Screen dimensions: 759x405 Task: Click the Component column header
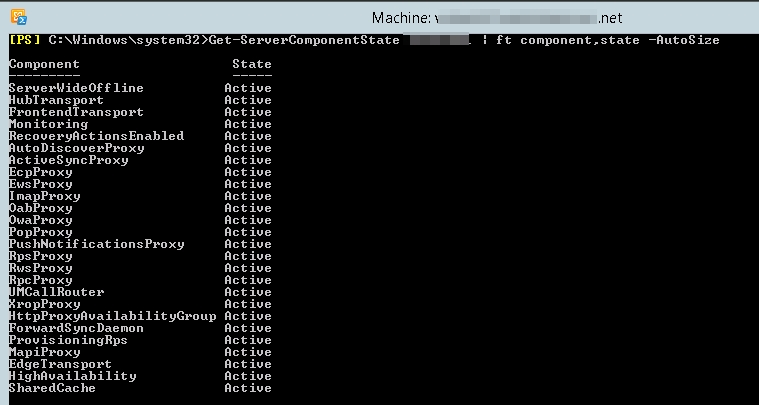click(x=44, y=64)
